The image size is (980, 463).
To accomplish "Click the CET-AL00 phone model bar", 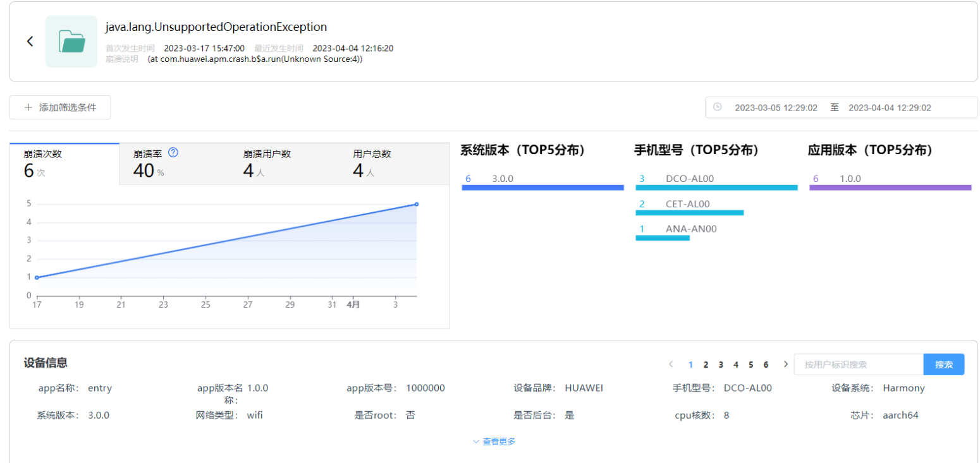I will [x=689, y=213].
